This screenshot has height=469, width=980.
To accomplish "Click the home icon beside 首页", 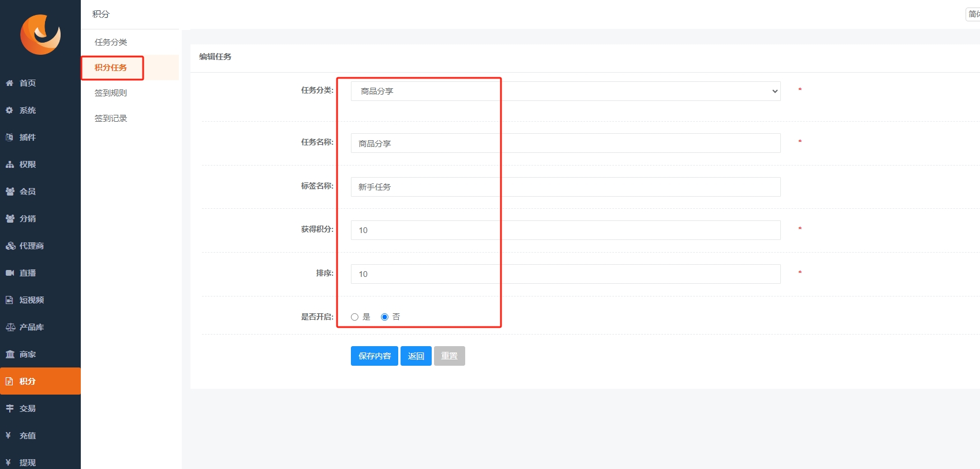I will pos(10,83).
